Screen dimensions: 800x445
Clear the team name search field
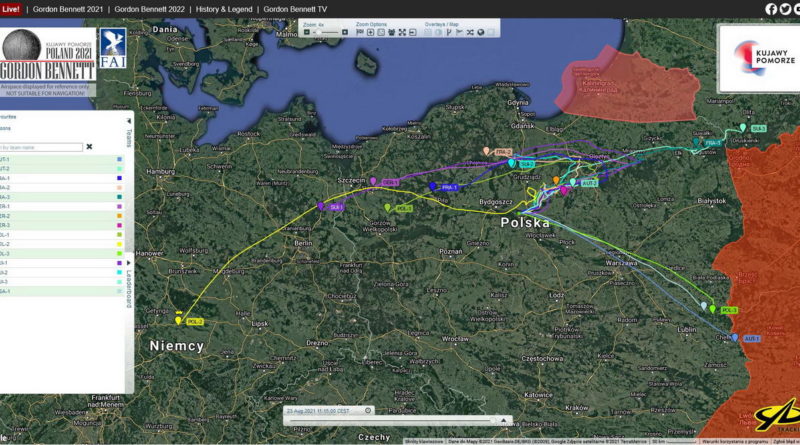coord(89,147)
